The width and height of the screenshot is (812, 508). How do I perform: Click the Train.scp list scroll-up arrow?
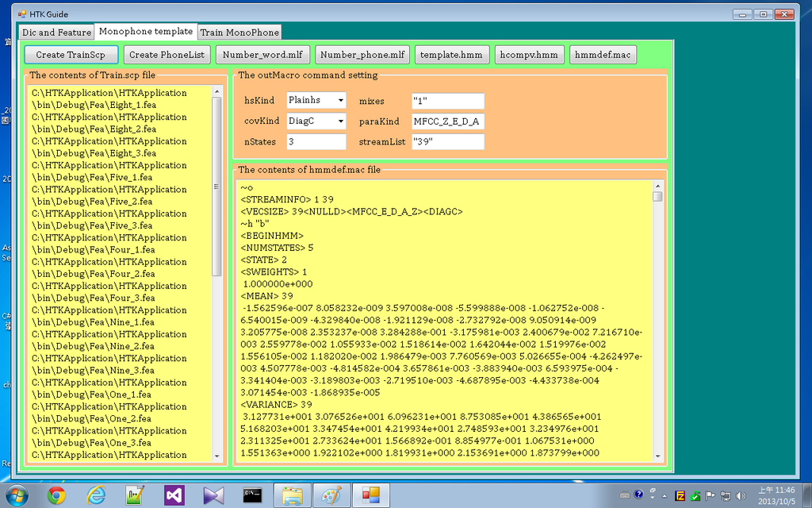coord(216,92)
